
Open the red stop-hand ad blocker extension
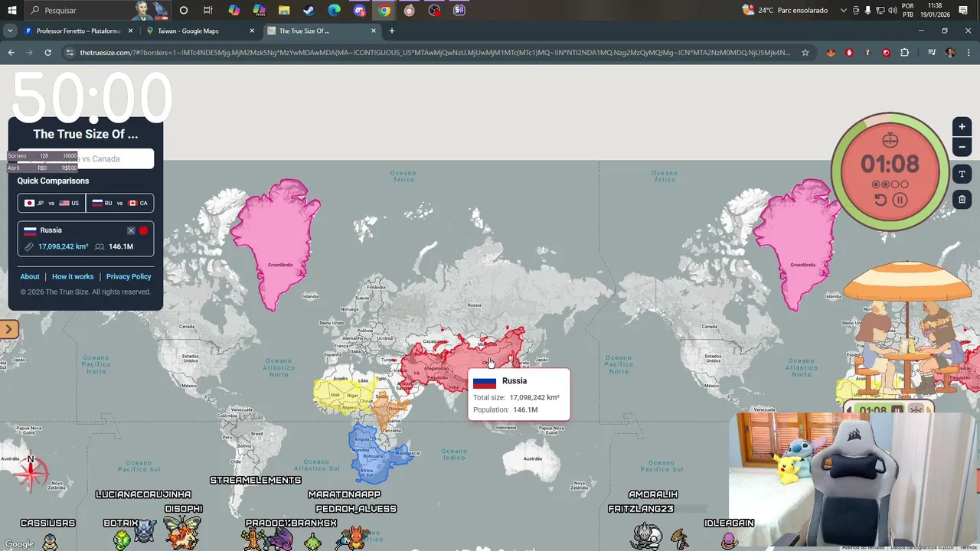point(849,53)
